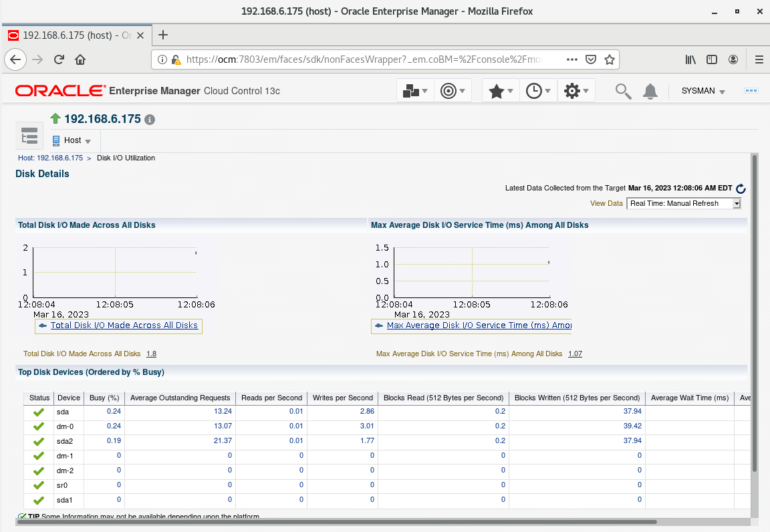Open the View Data Real Time dropdown

tap(684, 203)
